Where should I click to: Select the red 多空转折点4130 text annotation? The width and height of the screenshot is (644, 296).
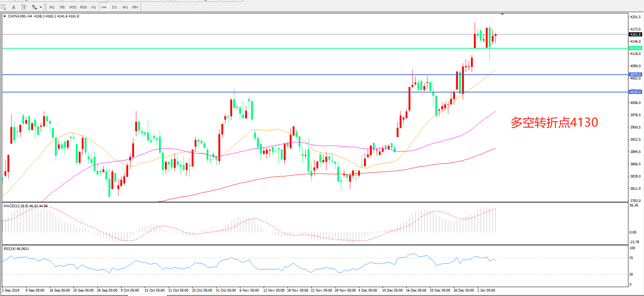554,123
